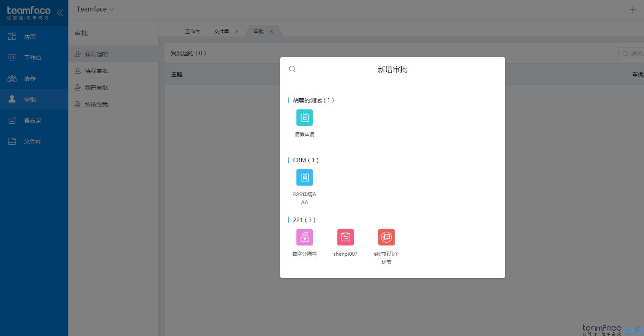Viewport: 644px width, 336px height.
Task: Click the plus icon at top right
Action: point(633,10)
